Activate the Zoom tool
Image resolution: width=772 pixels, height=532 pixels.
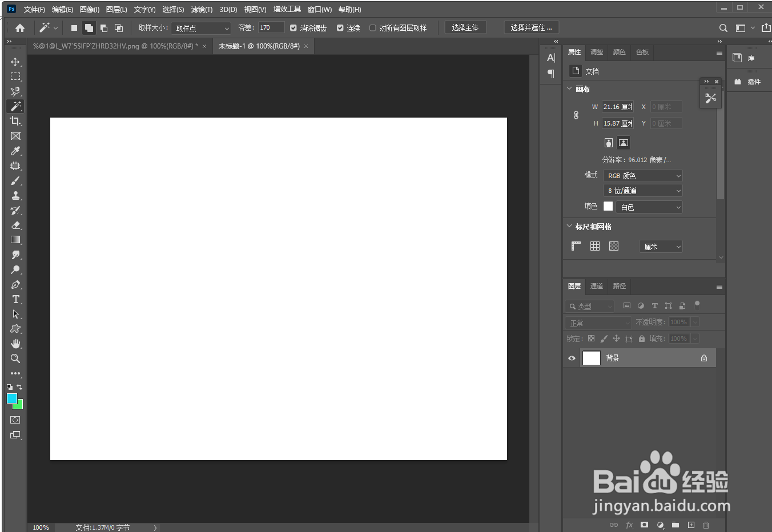[15, 358]
